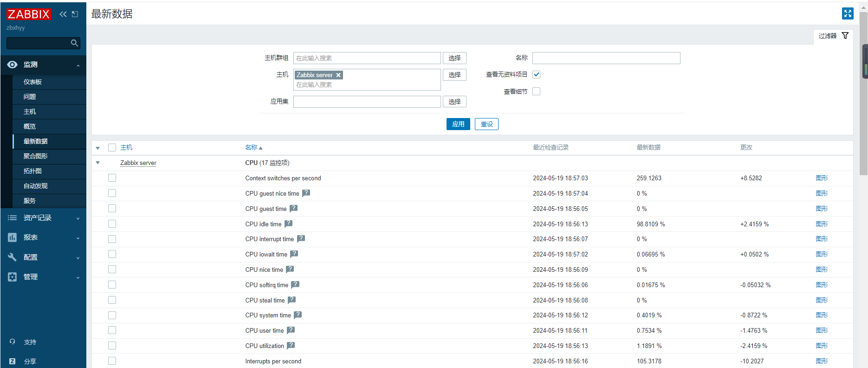Click help icon beside CPU interrupt time

coord(301,238)
